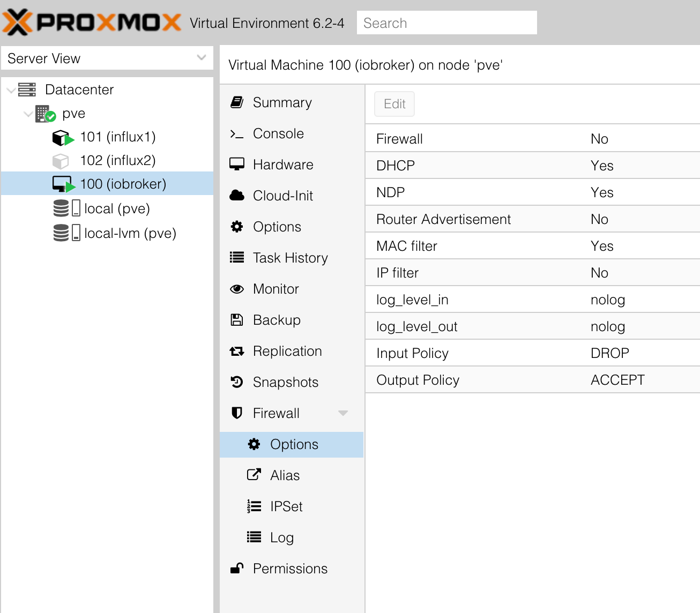Click the Cloud-Init cloud icon
700x613 pixels.
point(237,195)
